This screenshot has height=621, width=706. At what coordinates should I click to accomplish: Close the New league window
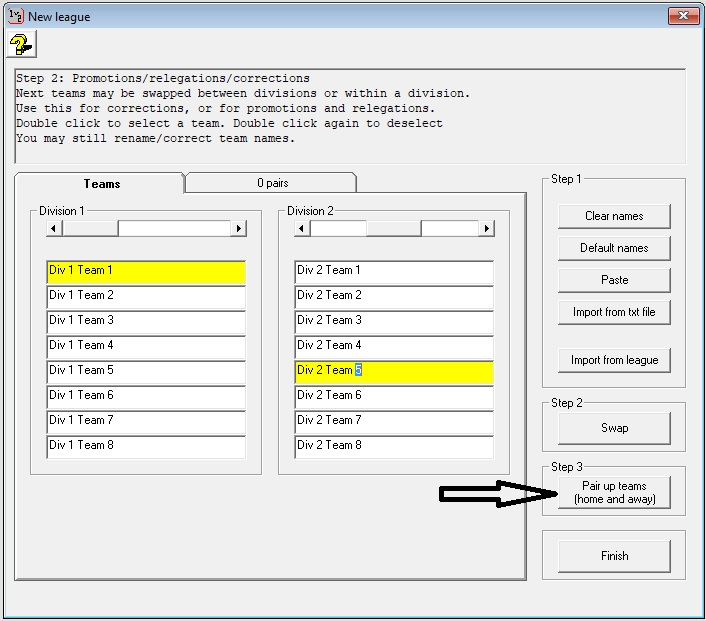pyautogui.click(x=683, y=15)
